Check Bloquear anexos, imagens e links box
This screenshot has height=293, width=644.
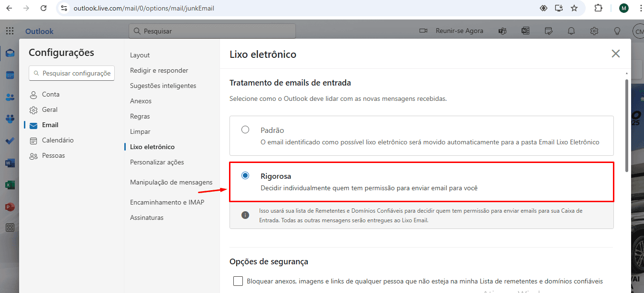(238, 281)
